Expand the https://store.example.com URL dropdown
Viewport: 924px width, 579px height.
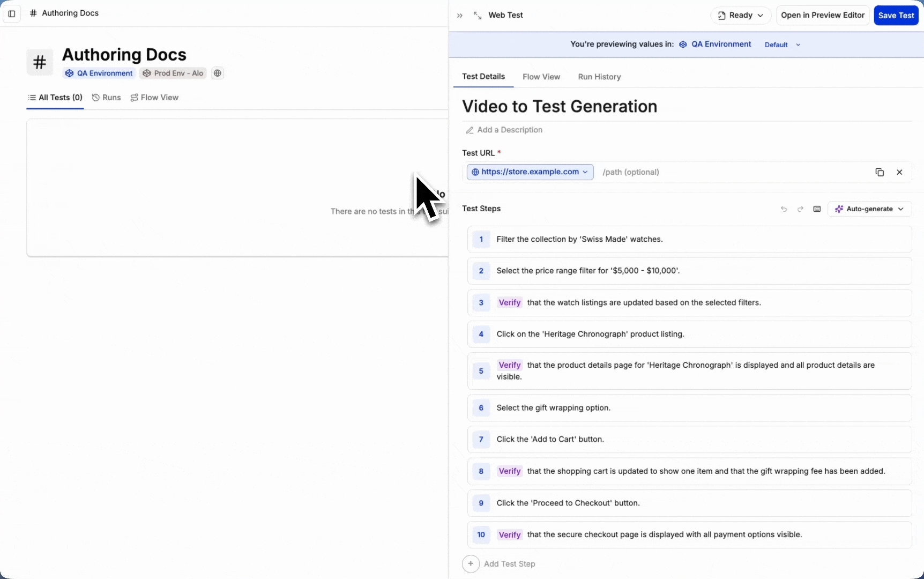530,172
